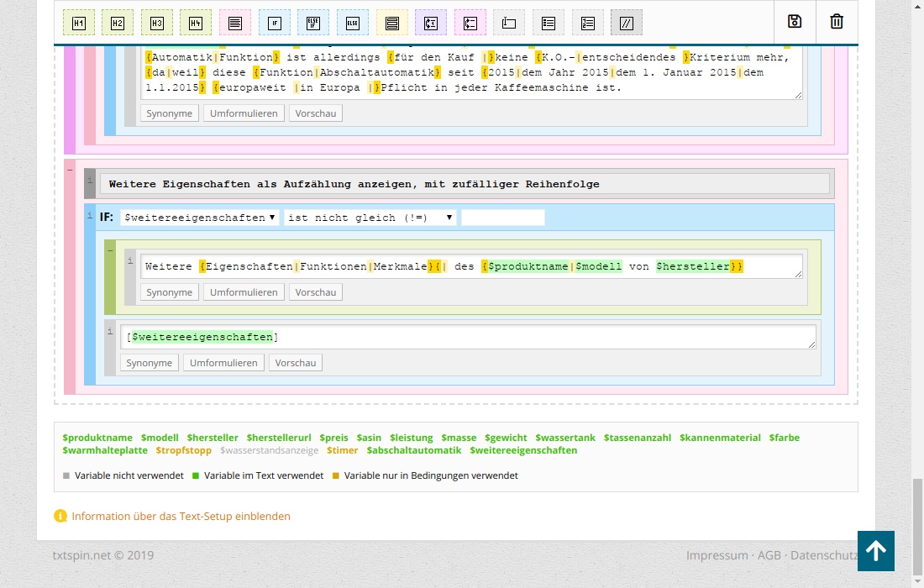This screenshot has height=588, width=924.
Task: Insert a numbered list block
Action: [x=587, y=23]
